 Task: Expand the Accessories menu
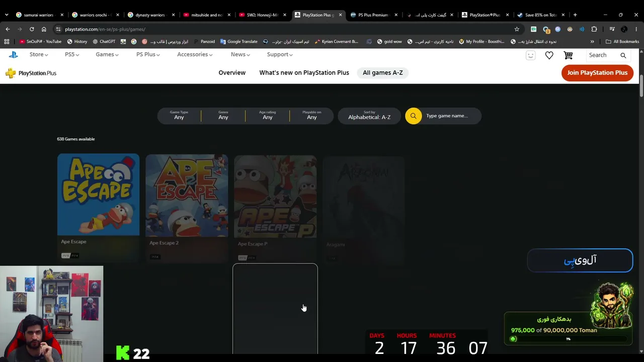pyautogui.click(x=195, y=55)
